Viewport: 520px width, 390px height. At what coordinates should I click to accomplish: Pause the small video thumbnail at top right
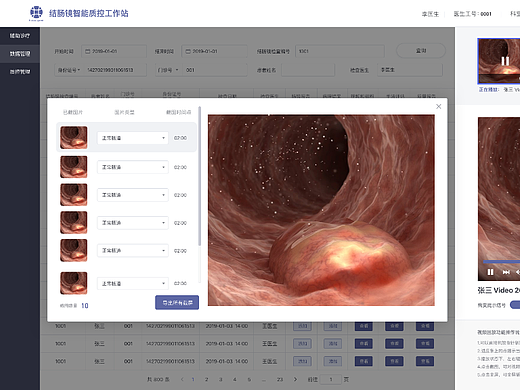505,61
